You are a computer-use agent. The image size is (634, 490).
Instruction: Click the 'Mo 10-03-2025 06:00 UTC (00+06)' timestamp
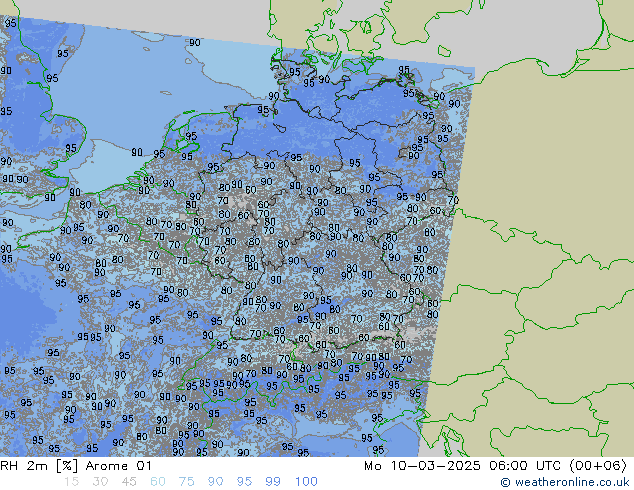(x=495, y=466)
